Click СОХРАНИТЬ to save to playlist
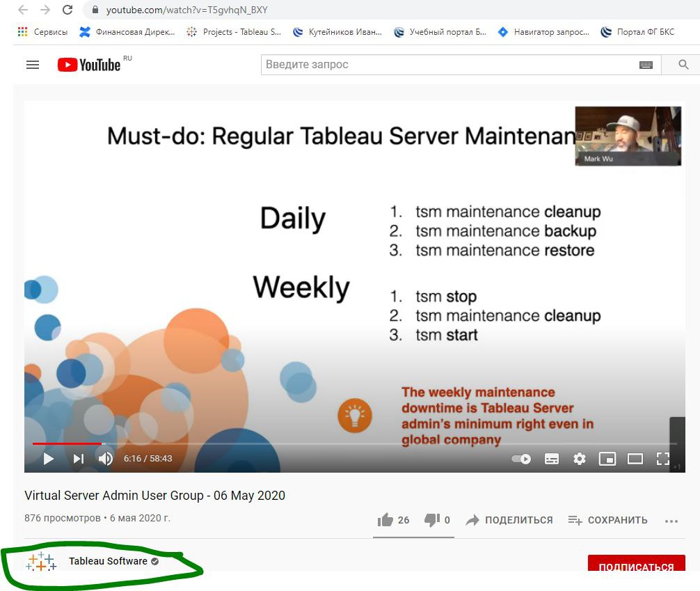Viewport: 700px width, 591px height. tap(607, 520)
